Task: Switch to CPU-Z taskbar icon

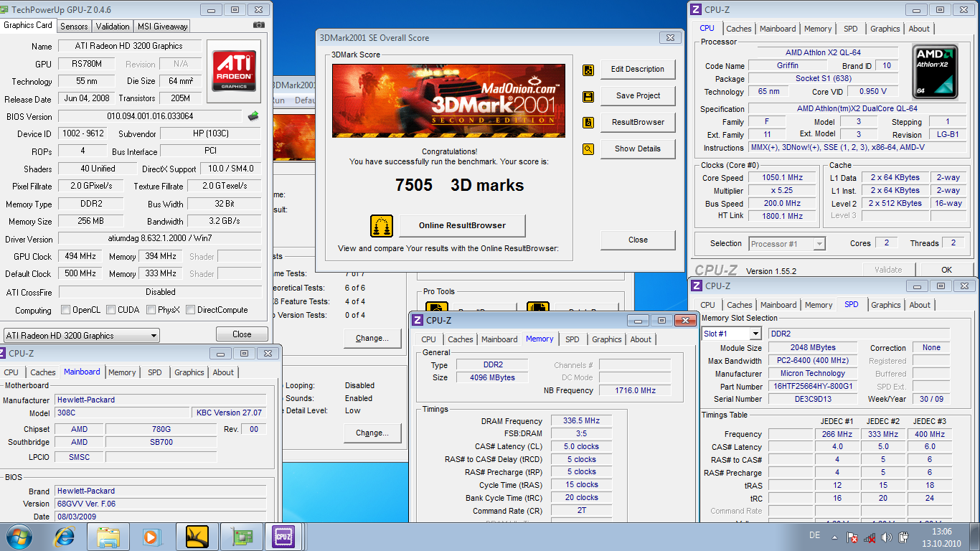Action: point(284,536)
